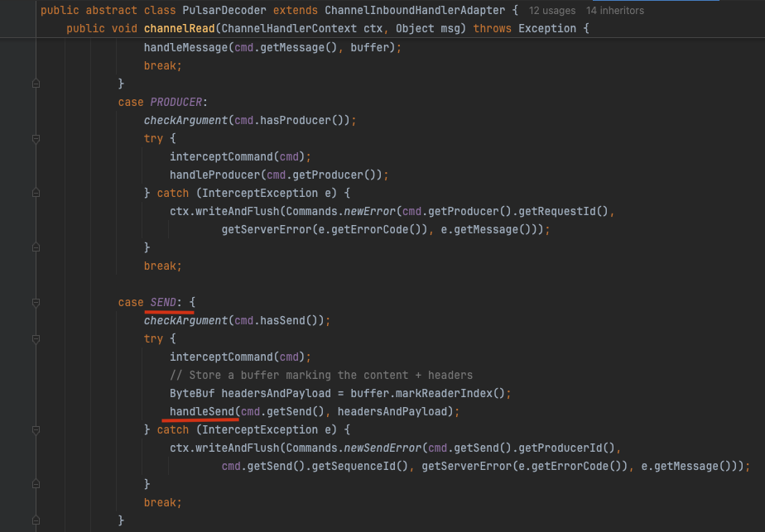The width and height of the screenshot is (765, 532).
Task: Click interceptCommand in SEND try block
Action: point(221,357)
